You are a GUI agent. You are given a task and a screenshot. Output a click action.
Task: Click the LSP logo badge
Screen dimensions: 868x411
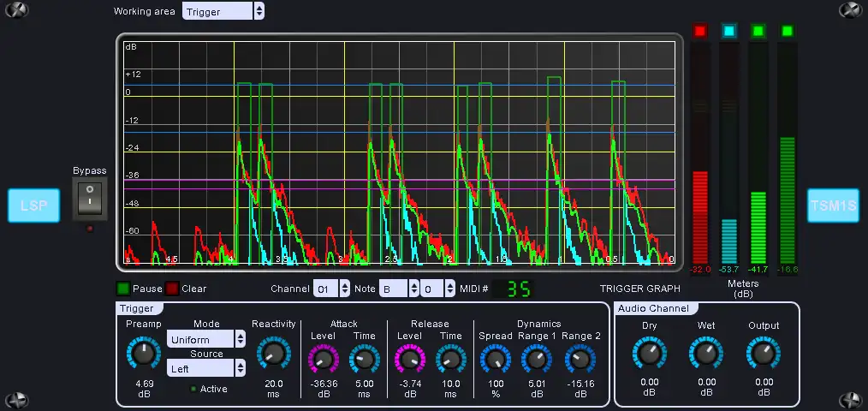click(x=33, y=205)
